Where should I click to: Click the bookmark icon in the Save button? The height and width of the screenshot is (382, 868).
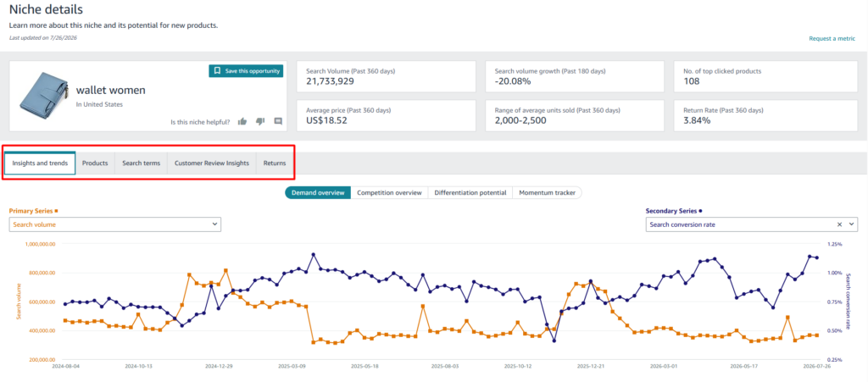(x=217, y=71)
